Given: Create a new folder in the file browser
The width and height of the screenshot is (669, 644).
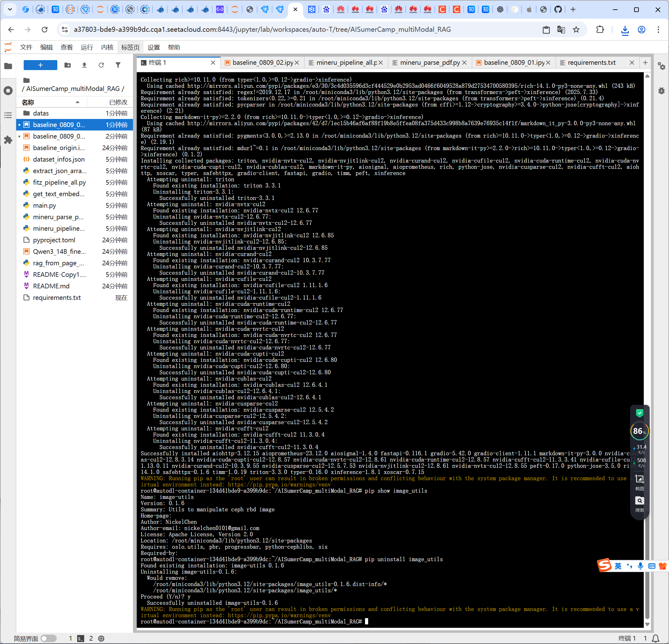Looking at the screenshot, I should coord(68,65).
